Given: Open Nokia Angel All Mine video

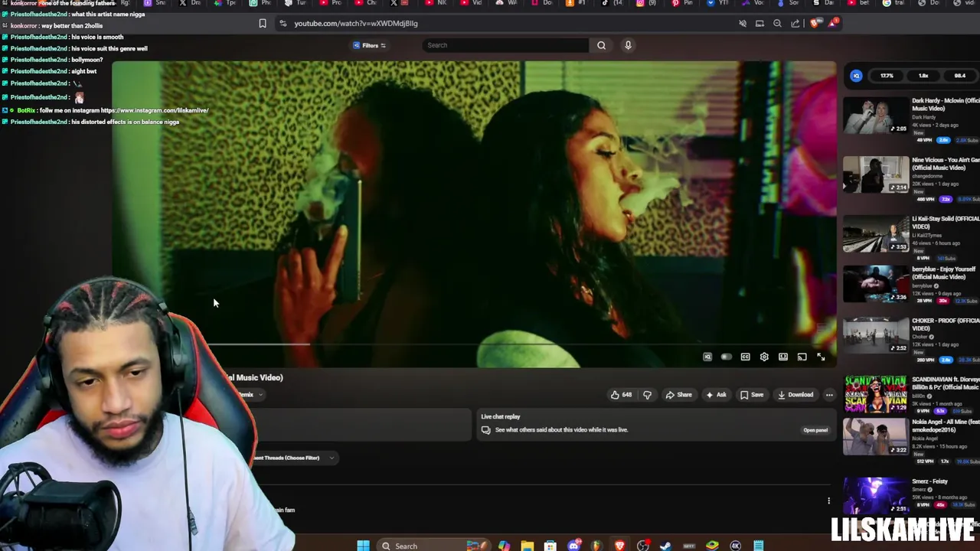Looking at the screenshot, I should (876, 436).
